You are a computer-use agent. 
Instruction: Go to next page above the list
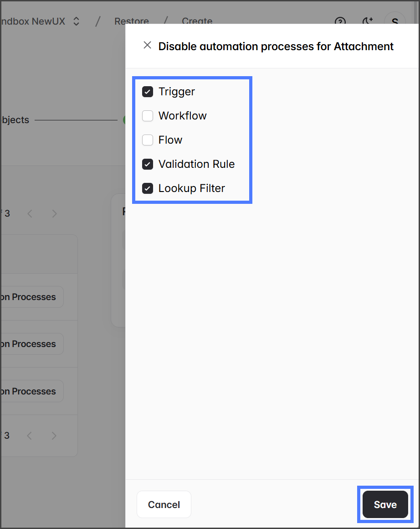[54, 213]
